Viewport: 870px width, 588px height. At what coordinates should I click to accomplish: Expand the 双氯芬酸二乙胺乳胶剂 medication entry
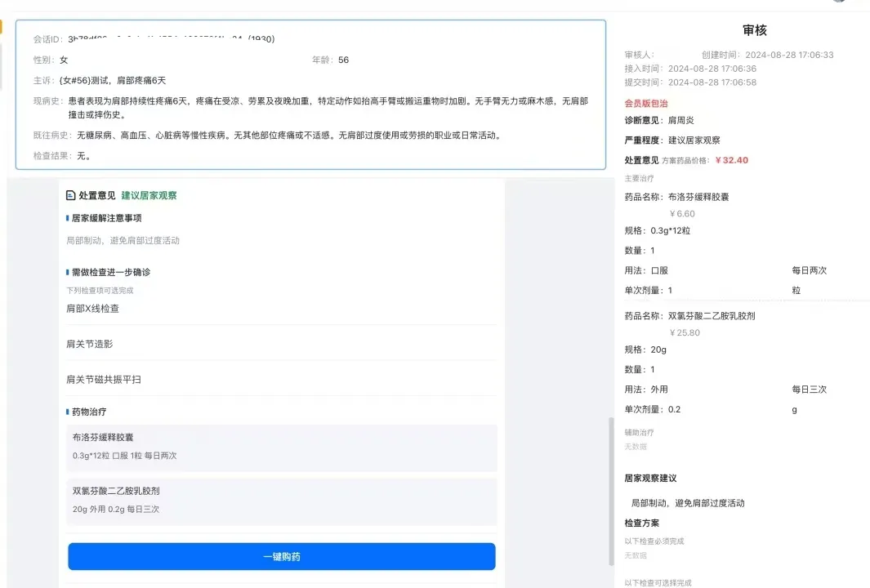[281, 500]
